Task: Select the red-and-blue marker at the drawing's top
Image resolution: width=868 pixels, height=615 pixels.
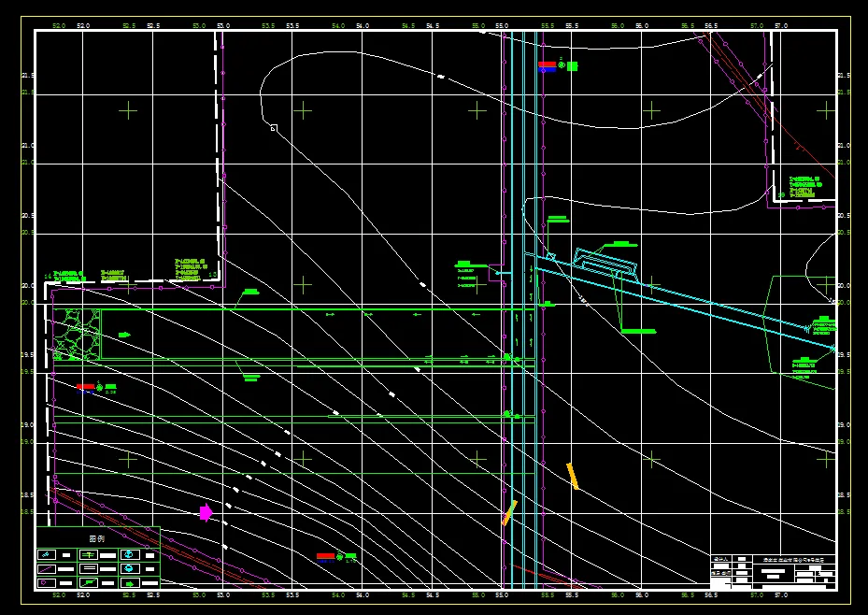Action: click(547, 66)
